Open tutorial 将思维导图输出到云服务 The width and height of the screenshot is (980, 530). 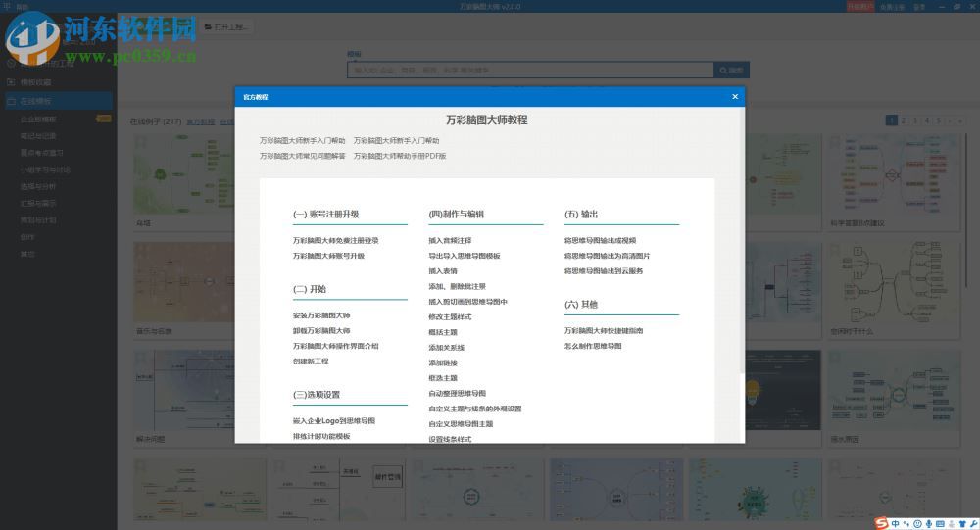click(604, 271)
